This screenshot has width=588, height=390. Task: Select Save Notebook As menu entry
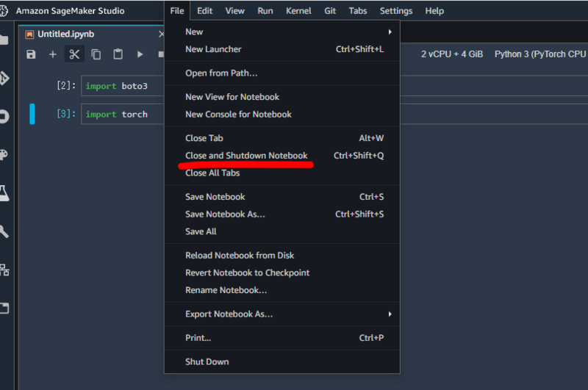(282, 214)
